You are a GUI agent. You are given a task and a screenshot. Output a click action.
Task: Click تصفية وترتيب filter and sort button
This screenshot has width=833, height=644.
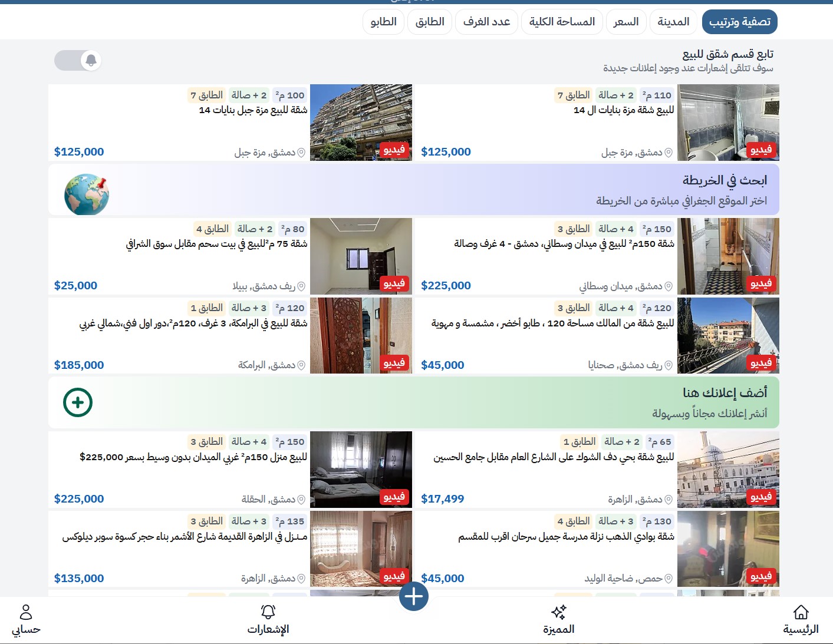(740, 22)
